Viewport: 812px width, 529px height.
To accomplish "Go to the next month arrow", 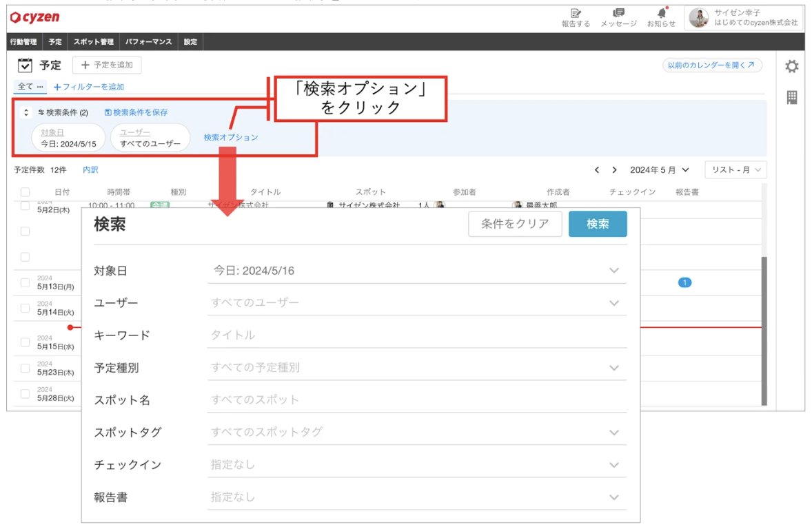I will [614, 169].
